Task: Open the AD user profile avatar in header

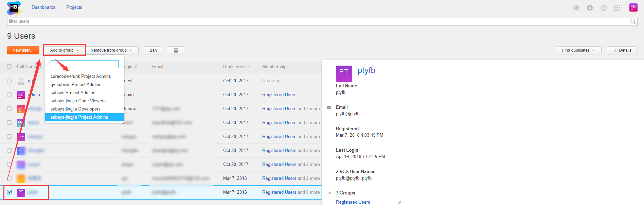Action: click(x=633, y=7)
